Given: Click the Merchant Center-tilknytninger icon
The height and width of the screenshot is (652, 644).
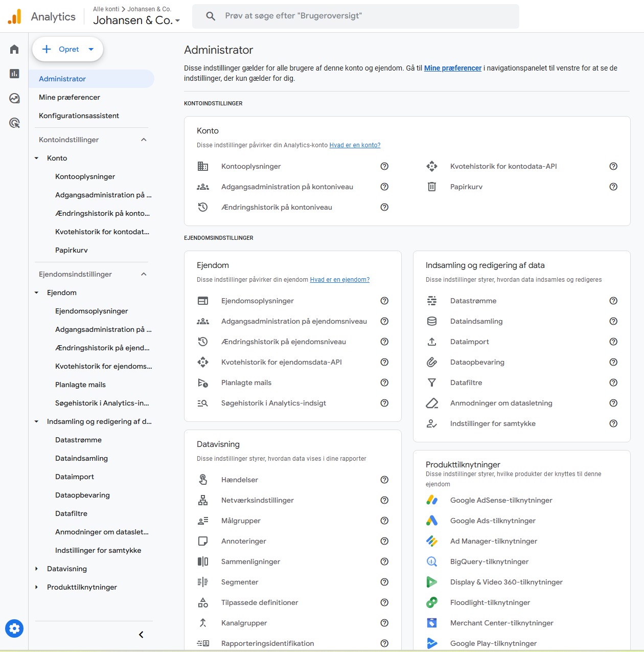Looking at the screenshot, I should pos(432,623).
